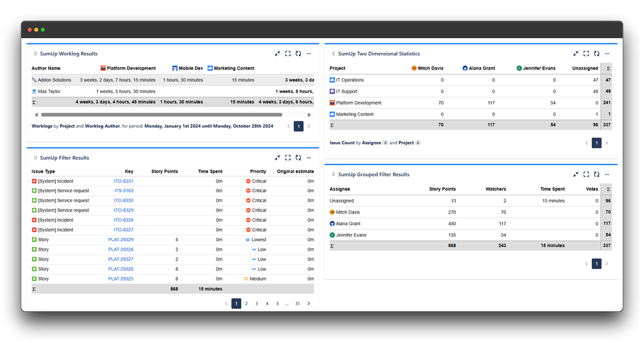
Task: Grab the drag handle of SumUp Worklog Results
Action: point(35,54)
